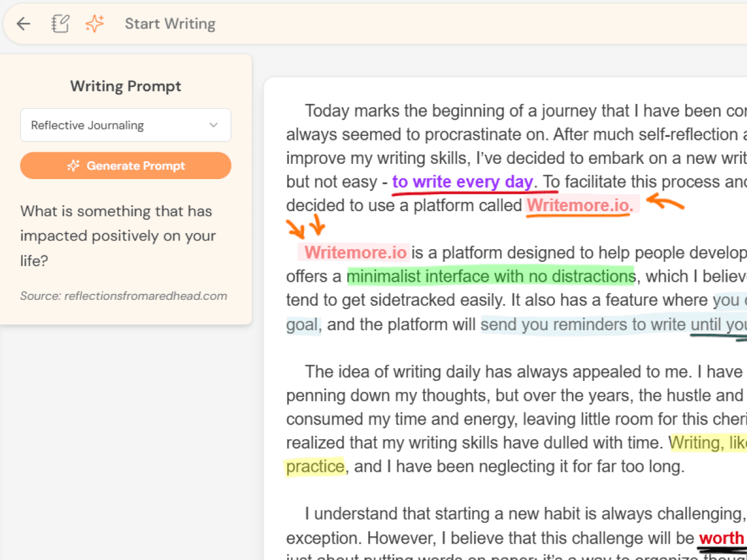Click the Start Writing title

coord(170,23)
